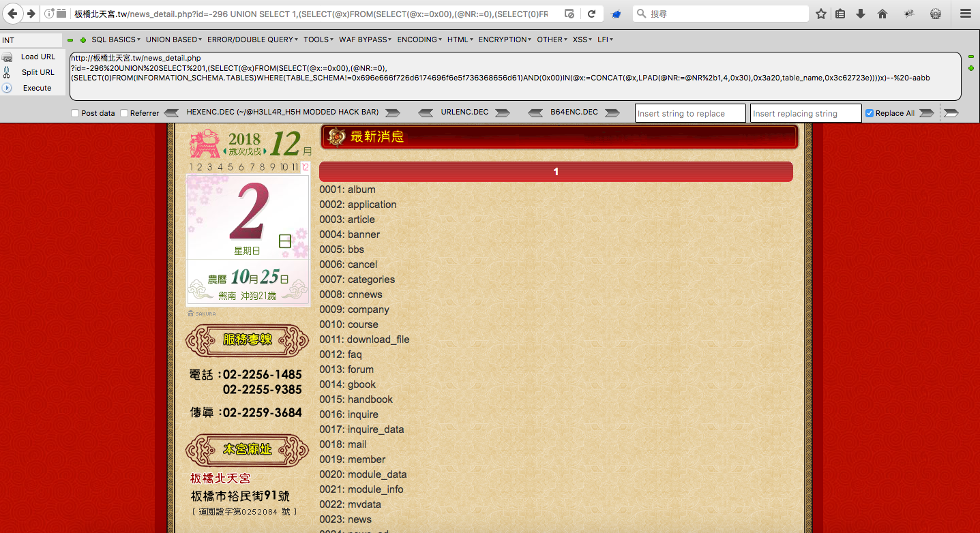Click the B64ENC.DEC label
980x533 pixels.
tap(574, 112)
